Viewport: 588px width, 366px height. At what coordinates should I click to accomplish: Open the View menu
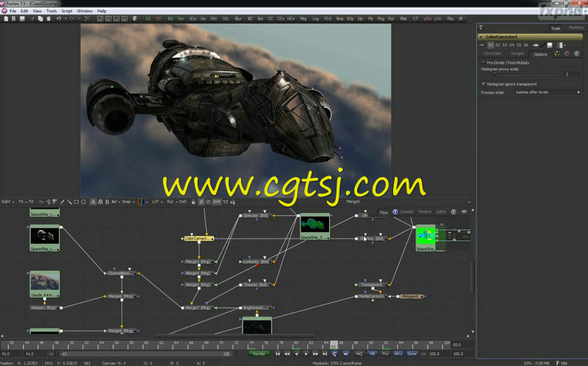point(37,11)
